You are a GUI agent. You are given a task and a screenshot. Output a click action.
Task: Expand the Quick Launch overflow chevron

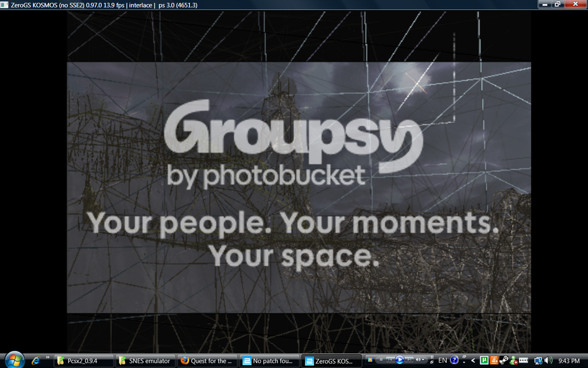click(48, 357)
